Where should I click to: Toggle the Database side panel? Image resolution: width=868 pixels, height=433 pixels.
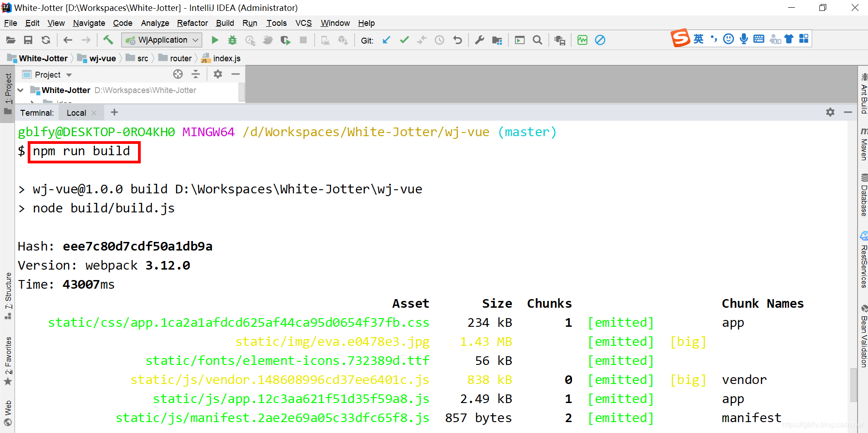[x=864, y=195]
